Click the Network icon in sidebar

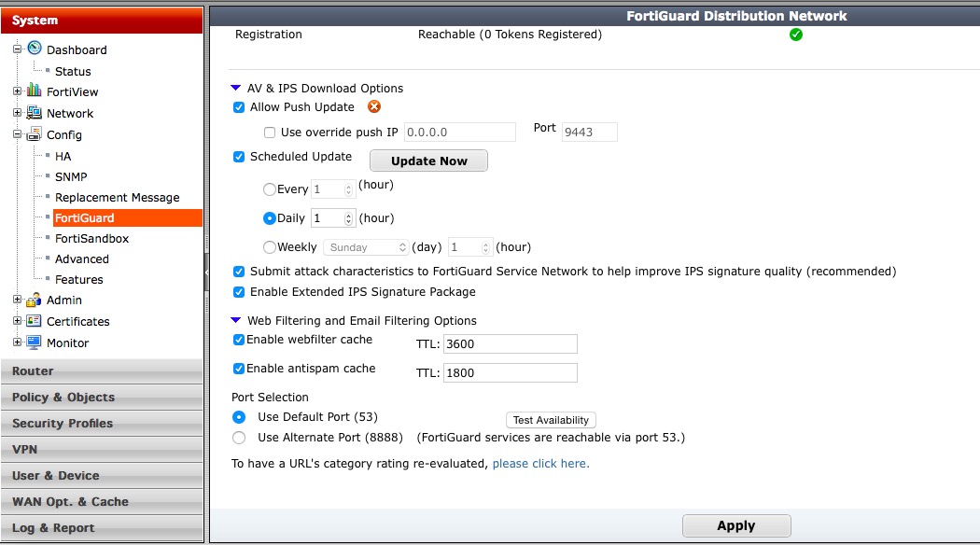point(35,113)
